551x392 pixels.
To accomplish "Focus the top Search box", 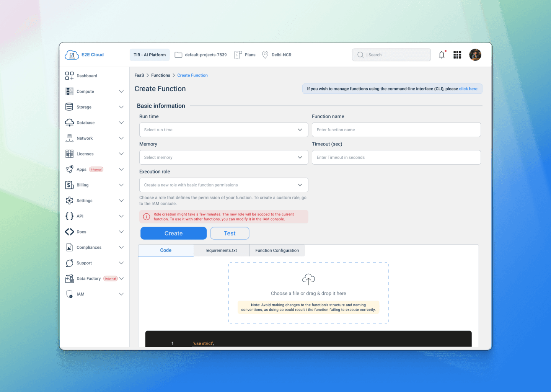I will [x=391, y=55].
